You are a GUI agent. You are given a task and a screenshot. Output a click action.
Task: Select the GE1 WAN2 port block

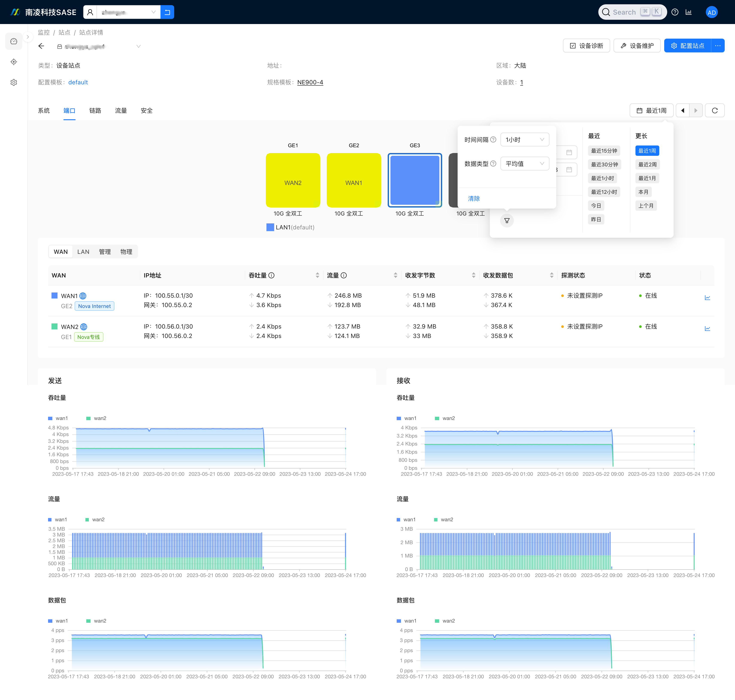click(x=293, y=180)
